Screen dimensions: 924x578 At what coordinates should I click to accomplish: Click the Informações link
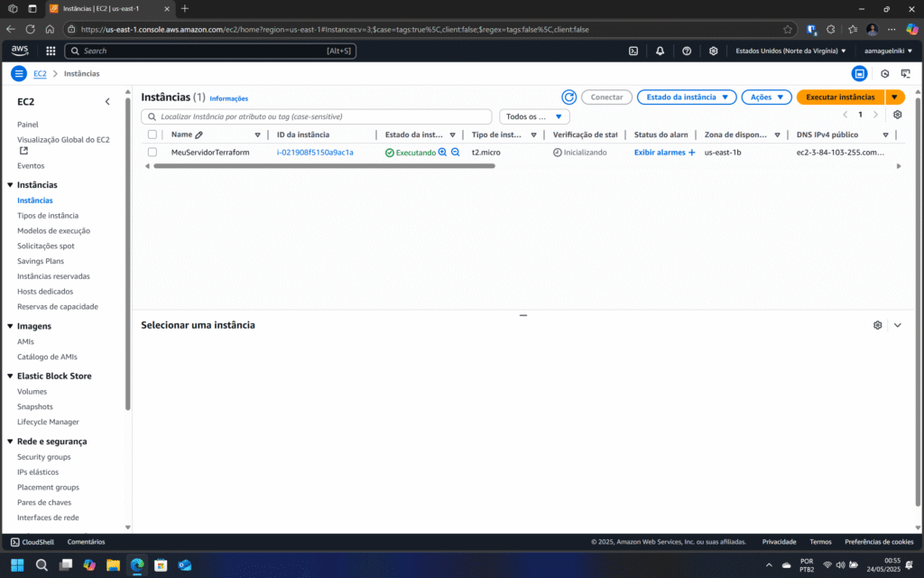coord(228,98)
